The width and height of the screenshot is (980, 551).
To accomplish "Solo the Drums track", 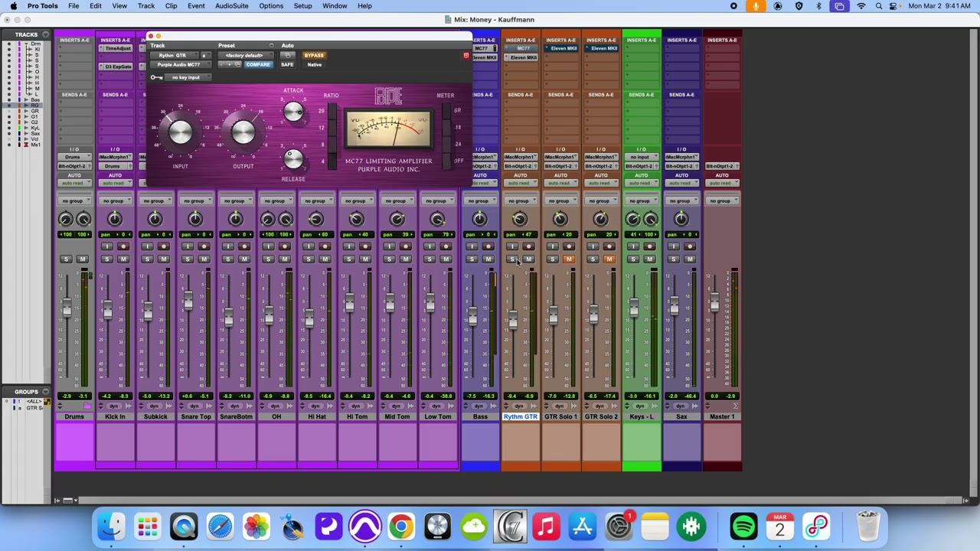I will [x=66, y=259].
